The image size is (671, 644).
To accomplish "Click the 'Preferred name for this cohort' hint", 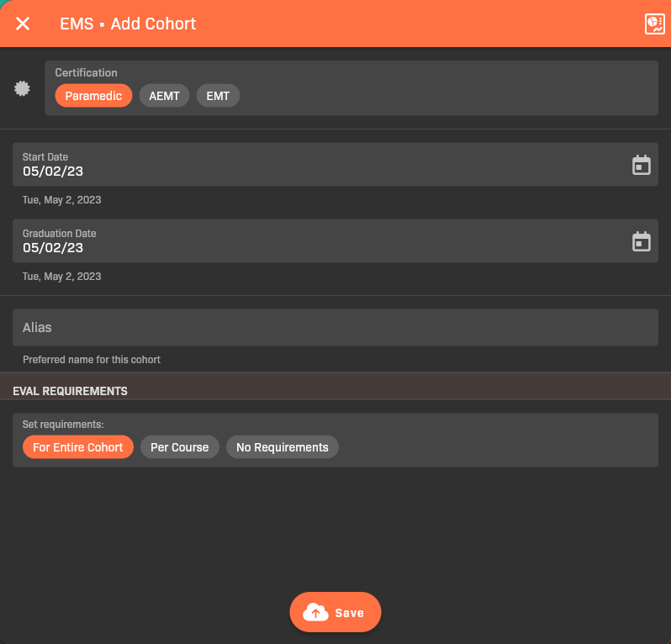I will (92, 360).
